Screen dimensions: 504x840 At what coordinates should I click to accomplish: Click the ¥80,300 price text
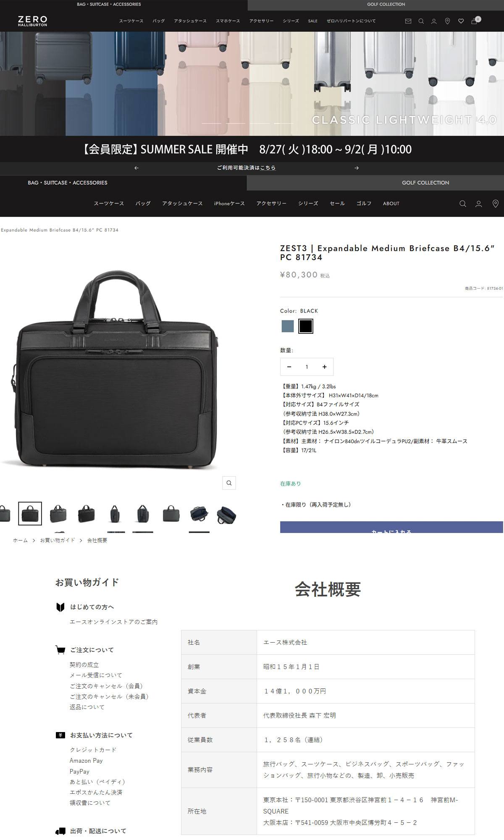click(299, 275)
